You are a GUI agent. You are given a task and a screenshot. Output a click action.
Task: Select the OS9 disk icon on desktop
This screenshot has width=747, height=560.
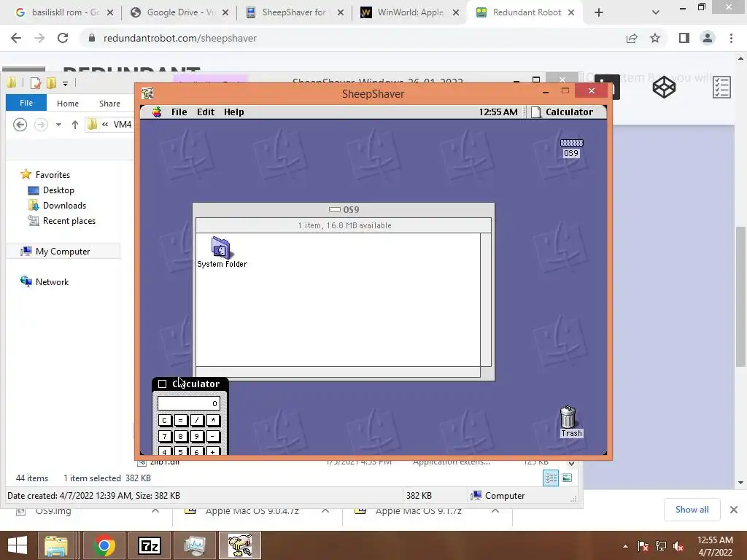pyautogui.click(x=571, y=147)
